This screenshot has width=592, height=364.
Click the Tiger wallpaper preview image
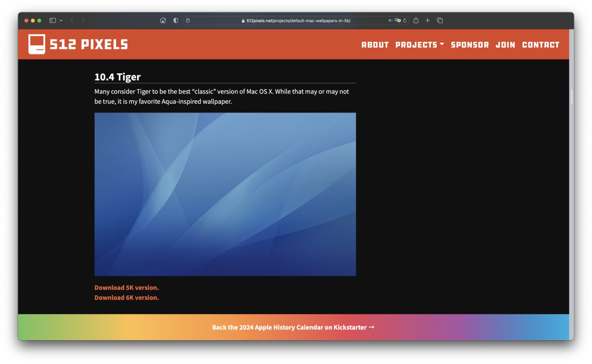click(225, 194)
